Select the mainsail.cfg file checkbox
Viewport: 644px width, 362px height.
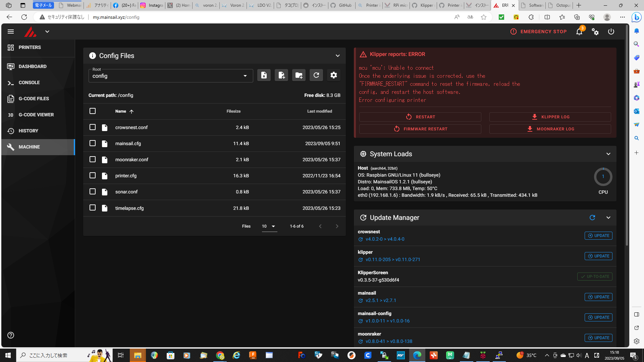point(93,143)
